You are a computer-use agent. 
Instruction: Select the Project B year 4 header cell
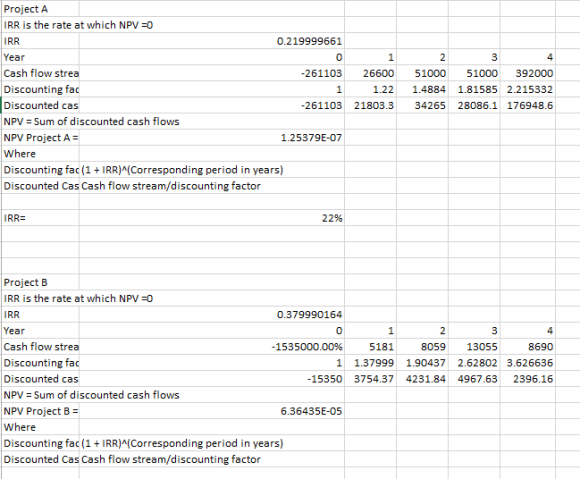coord(527,331)
